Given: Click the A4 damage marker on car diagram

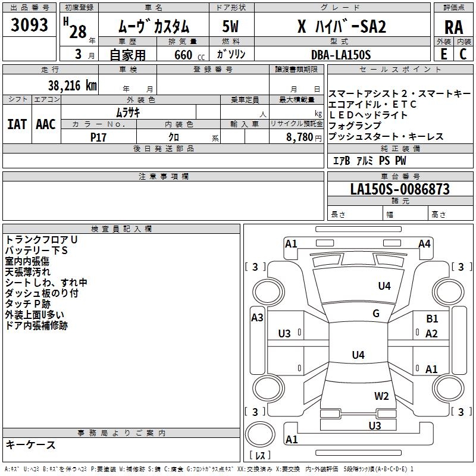Looking at the screenshot, I should tap(424, 243).
